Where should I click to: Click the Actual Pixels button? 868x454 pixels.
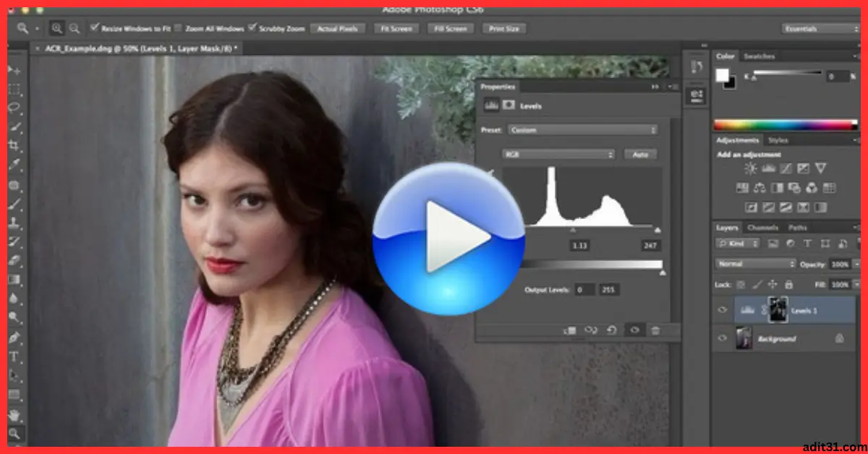tap(337, 28)
